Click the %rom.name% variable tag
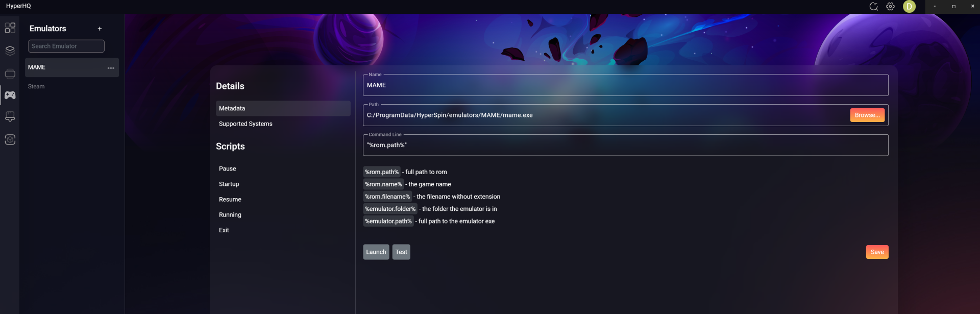The image size is (980, 314). 383,184
